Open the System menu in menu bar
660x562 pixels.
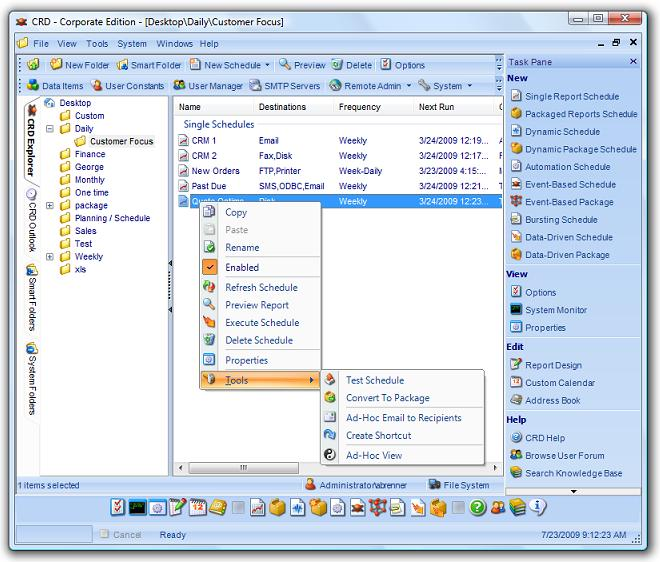(x=132, y=43)
